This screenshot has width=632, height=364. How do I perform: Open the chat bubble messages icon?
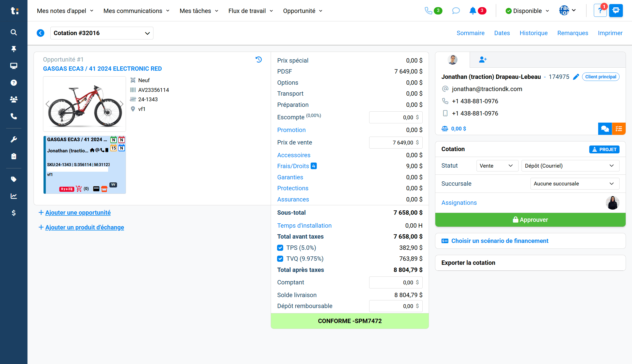point(456,11)
